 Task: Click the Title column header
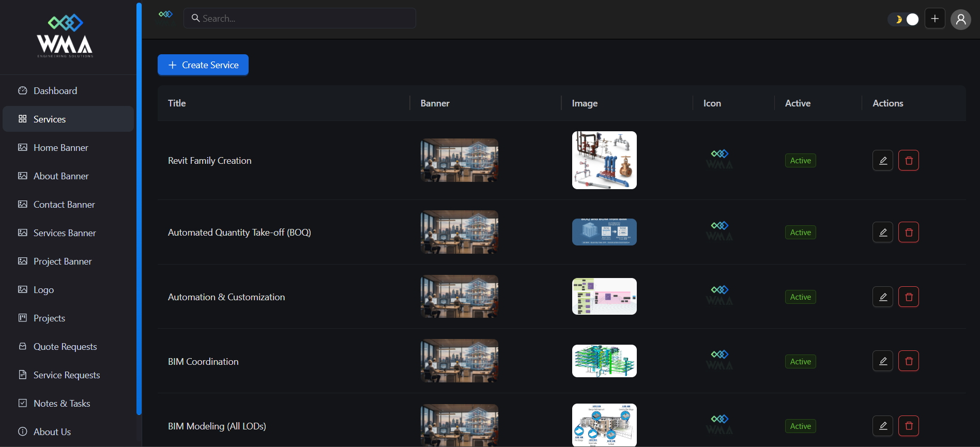tap(177, 103)
